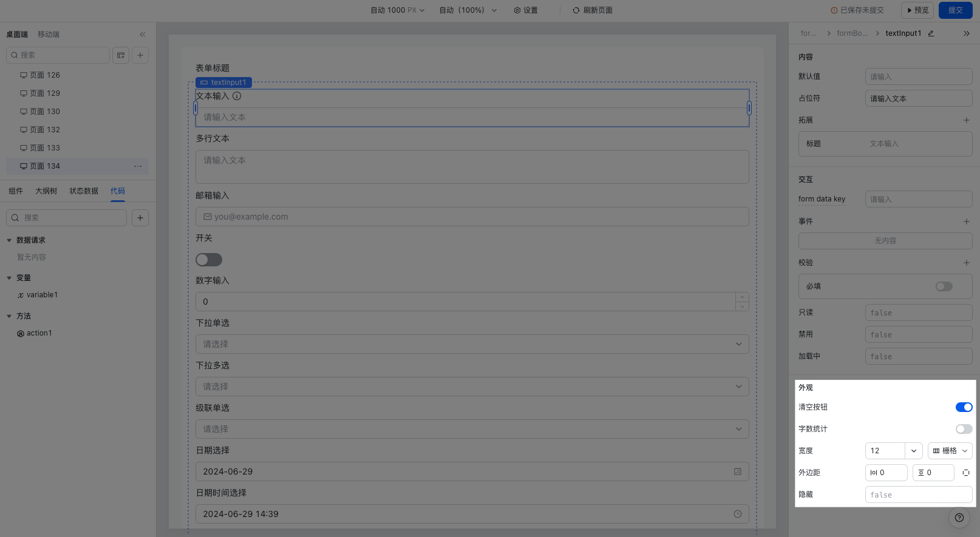The image size is (980, 537).
Task: Open the 级联单选 dropdown
Action: [x=472, y=429]
